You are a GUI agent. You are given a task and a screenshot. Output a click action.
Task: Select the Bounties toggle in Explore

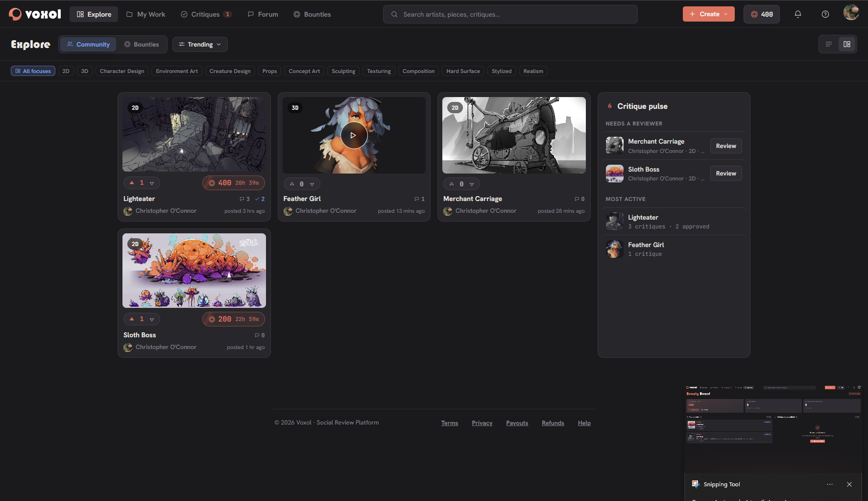(x=142, y=44)
